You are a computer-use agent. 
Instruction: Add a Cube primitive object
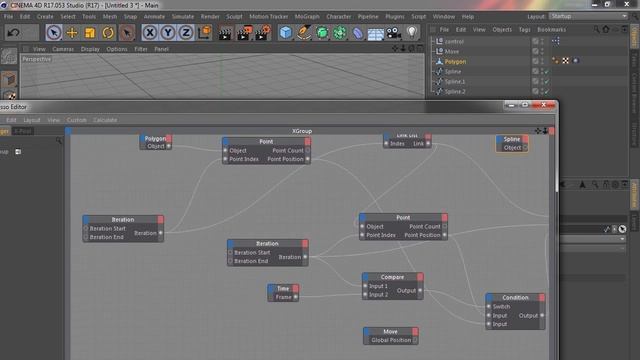tap(286, 33)
